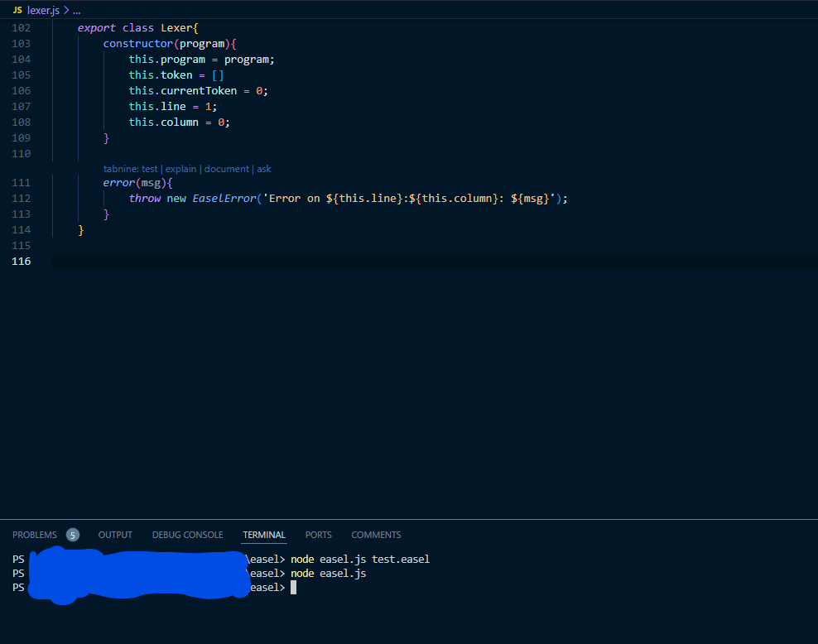The image size is (818, 644).
Task: Click the JS file icon in breadcrumb
Action: click(x=17, y=10)
